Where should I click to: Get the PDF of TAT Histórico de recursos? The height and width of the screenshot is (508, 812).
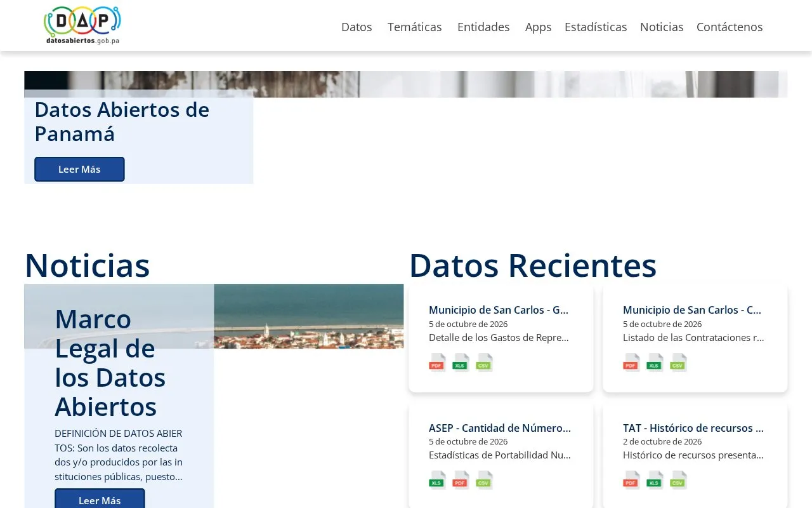click(631, 480)
